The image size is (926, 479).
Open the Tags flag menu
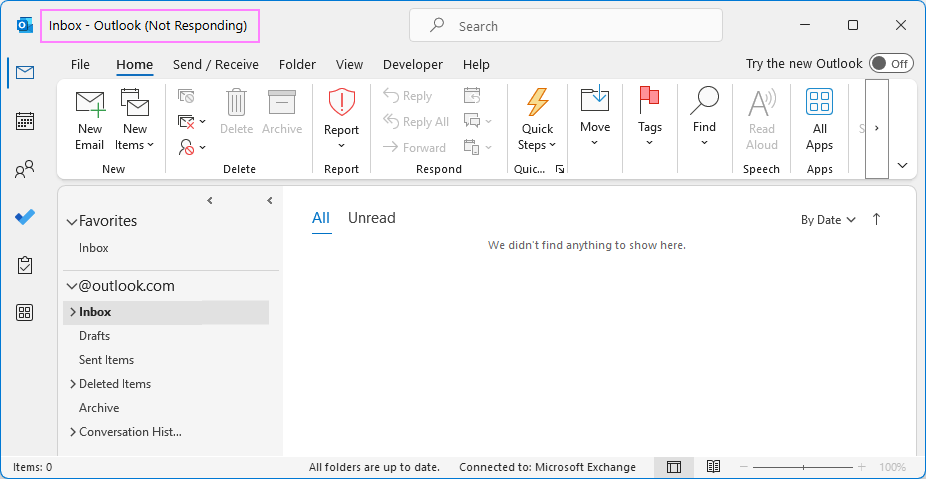tap(650, 116)
